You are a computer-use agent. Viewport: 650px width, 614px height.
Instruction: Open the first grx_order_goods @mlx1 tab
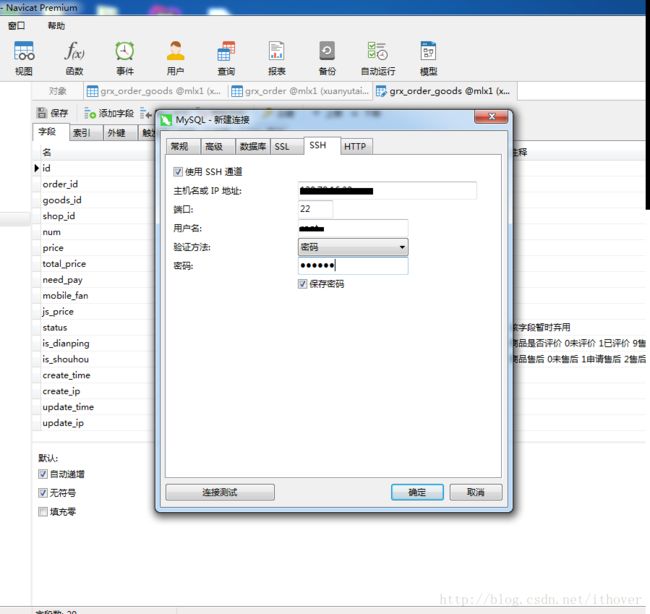click(155, 91)
